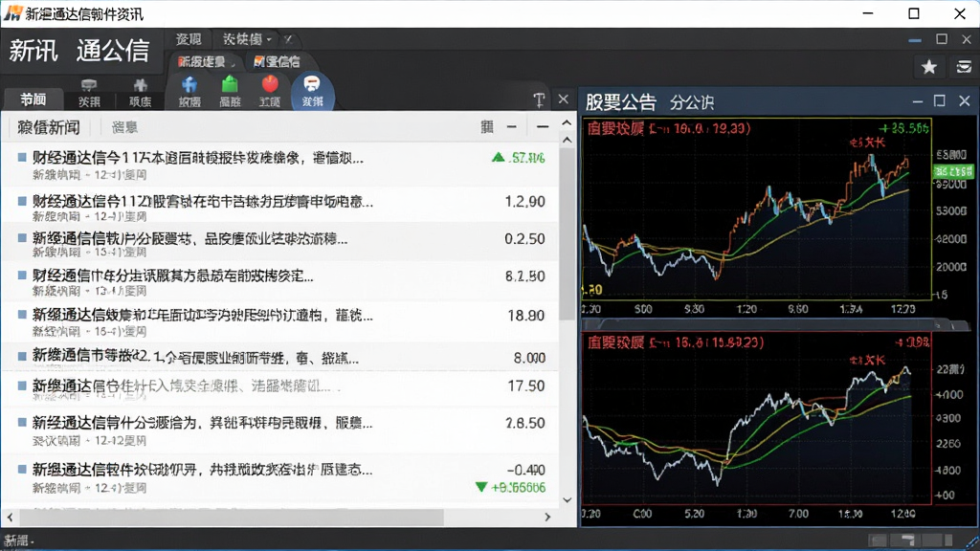Image resolution: width=980 pixels, height=551 pixels.
Task: Click the upper stock chart with +28.565
Action: 757,208
